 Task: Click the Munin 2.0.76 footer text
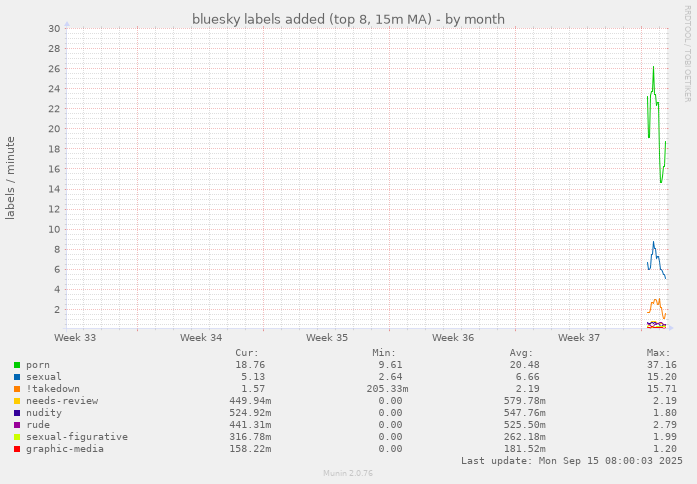(348, 473)
